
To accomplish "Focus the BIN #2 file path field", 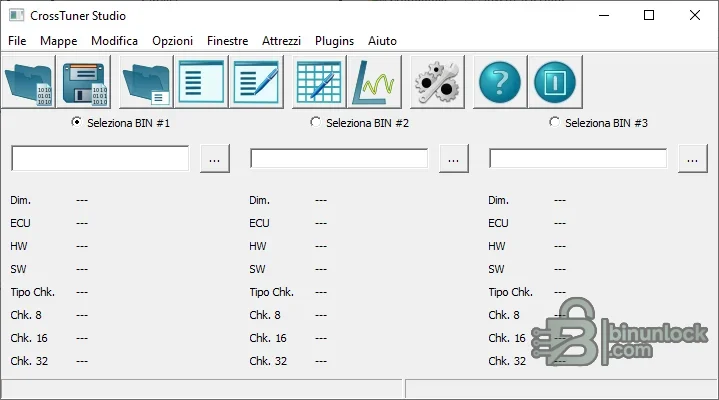I will tap(339, 159).
